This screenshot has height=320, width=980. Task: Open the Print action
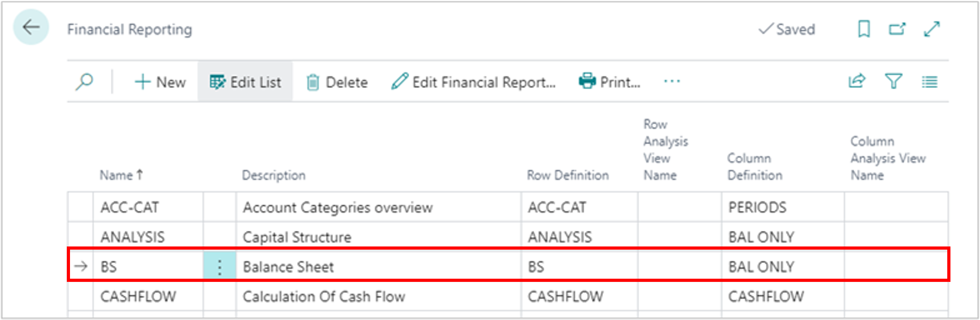[610, 82]
